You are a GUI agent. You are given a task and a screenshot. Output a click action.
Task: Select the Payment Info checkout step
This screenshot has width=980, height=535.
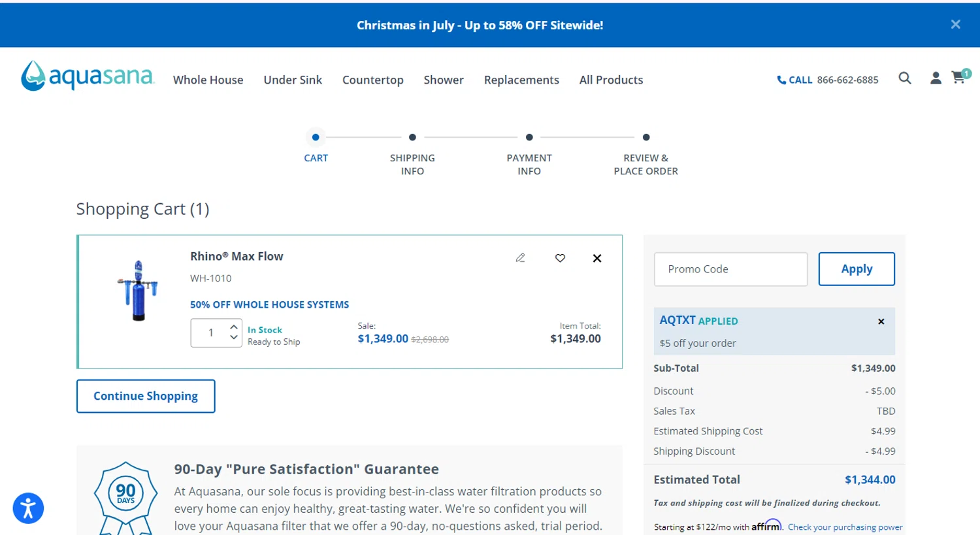point(529,154)
